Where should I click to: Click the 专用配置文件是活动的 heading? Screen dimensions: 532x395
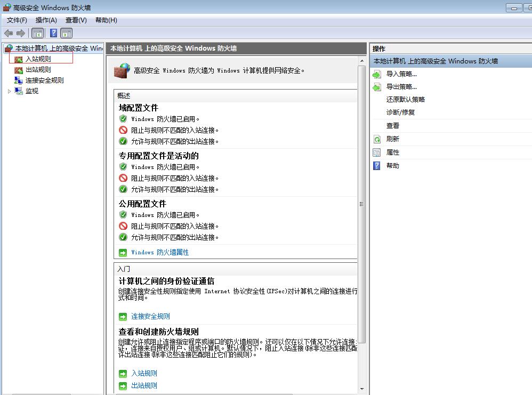click(x=158, y=156)
